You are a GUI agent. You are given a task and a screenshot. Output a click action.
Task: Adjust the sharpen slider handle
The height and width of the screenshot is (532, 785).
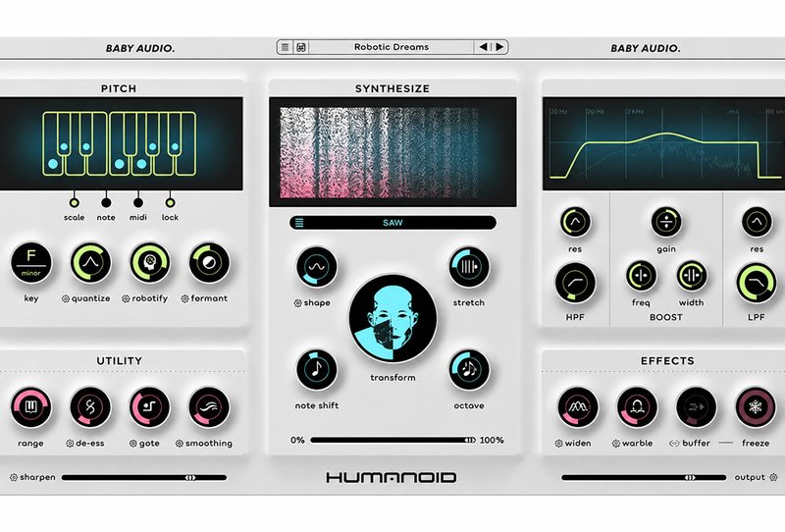(x=190, y=478)
